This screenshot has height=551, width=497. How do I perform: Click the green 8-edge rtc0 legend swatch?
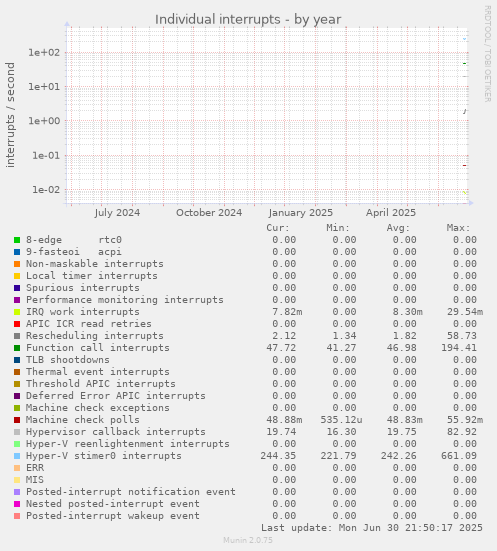coord(17,240)
